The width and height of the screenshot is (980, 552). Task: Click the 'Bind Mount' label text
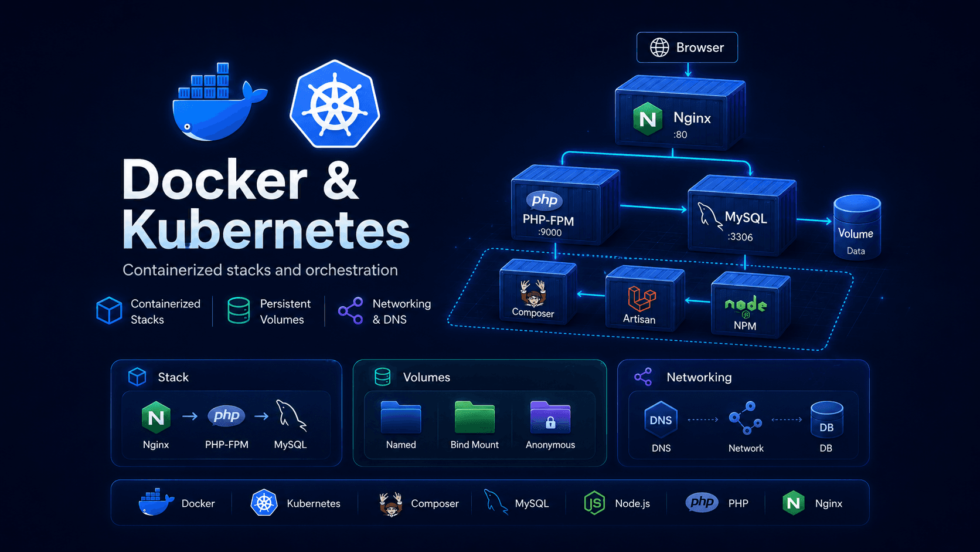pos(475,445)
